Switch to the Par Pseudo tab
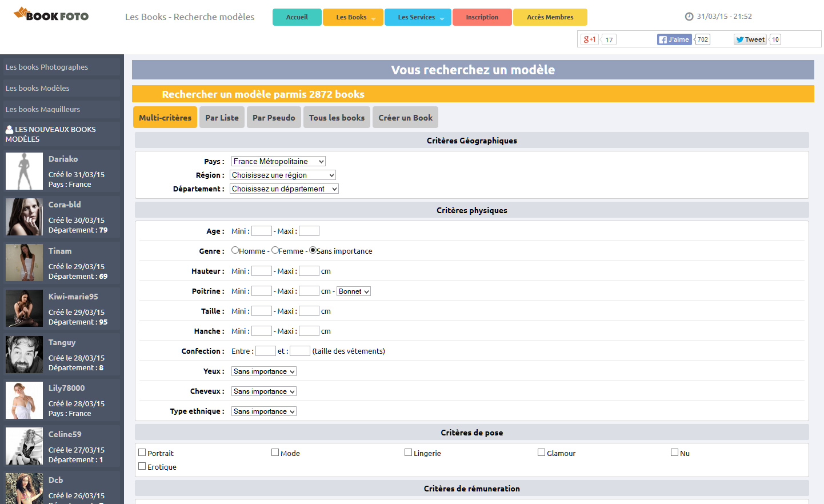 click(274, 118)
